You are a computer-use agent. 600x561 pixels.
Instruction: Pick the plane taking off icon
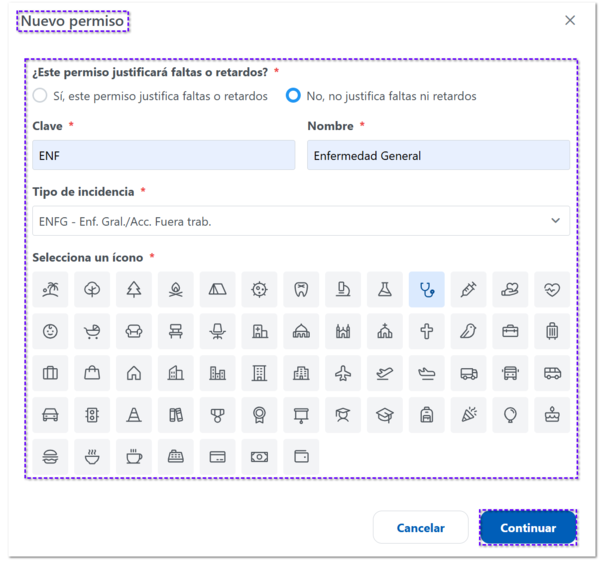pyautogui.click(x=385, y=373)
